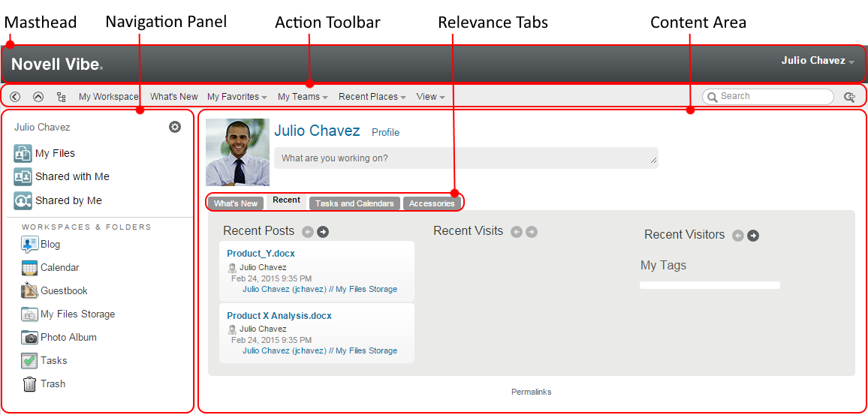Screen dimensions: 868x415
Task: Go to My Workspace in toolbar
Action: [x=108, y=97]
